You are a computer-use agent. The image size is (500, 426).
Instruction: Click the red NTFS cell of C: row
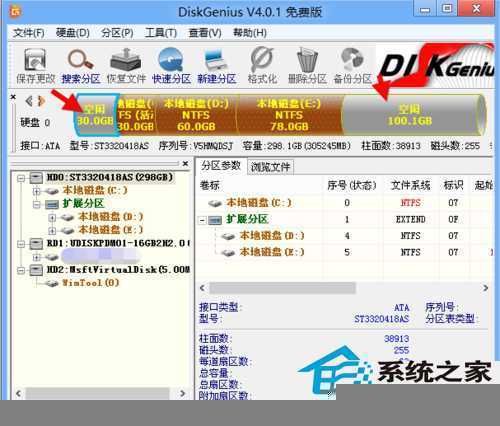coord(410,203)
